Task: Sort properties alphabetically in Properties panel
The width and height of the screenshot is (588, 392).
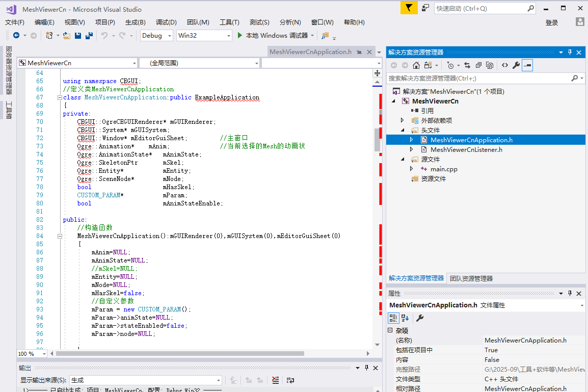Action: [405, 318]
